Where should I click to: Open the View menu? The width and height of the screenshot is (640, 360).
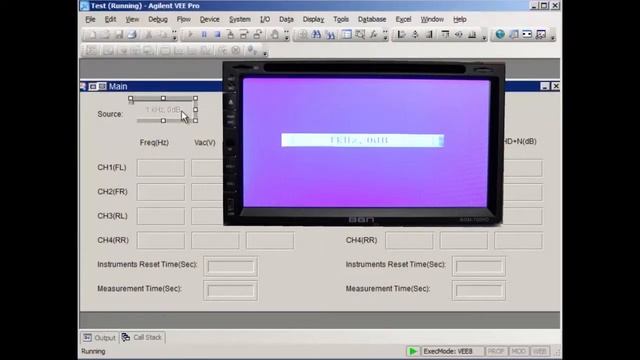pyautogui.click(x=132, y=19)
